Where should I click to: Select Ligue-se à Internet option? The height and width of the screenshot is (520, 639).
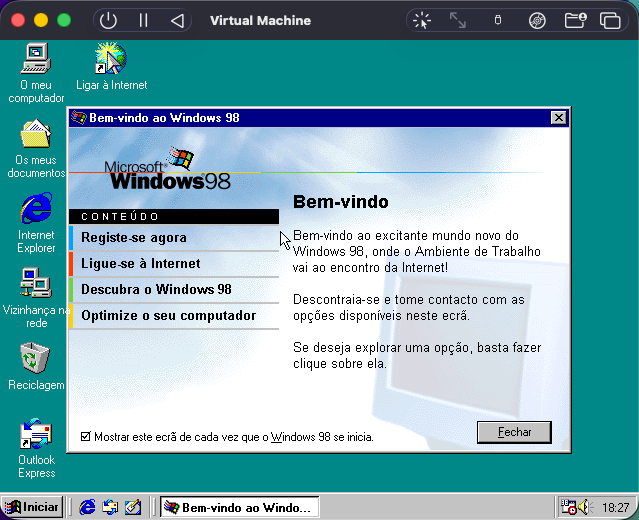pyautogui.click(x=140, y=264)
